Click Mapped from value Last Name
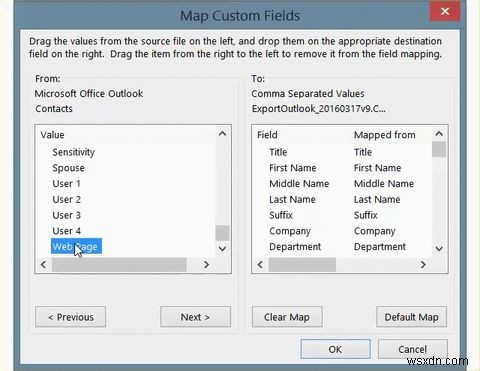480x371 pixels. coord(377,199)
